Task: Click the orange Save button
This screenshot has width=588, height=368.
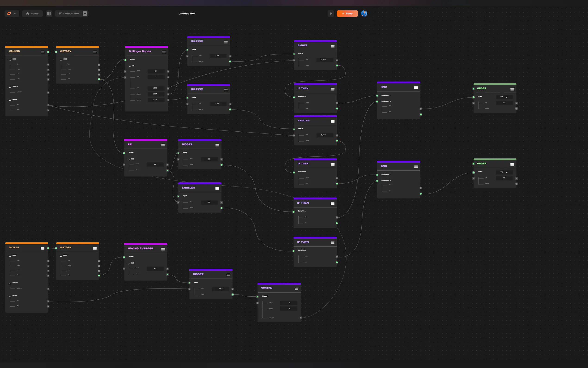Action: (347, 14)
